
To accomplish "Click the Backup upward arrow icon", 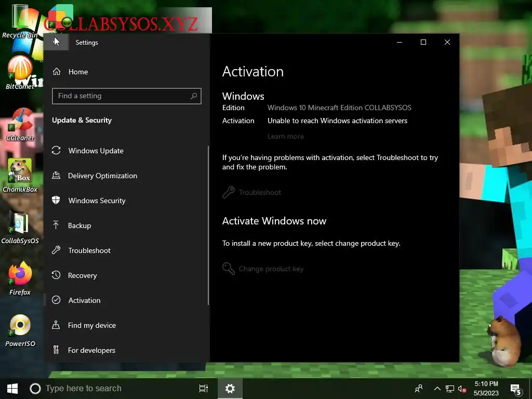I will coord(56,225).
